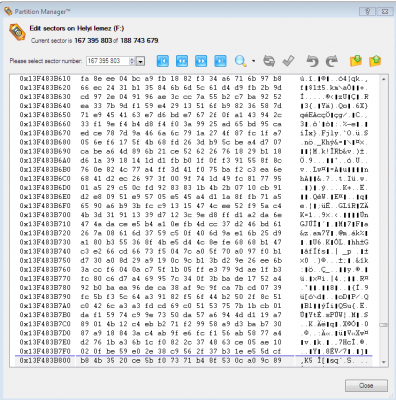Click first hex byte in row 0x13F483B710
This screenshot has height=400, width=396.
(85, 224)
